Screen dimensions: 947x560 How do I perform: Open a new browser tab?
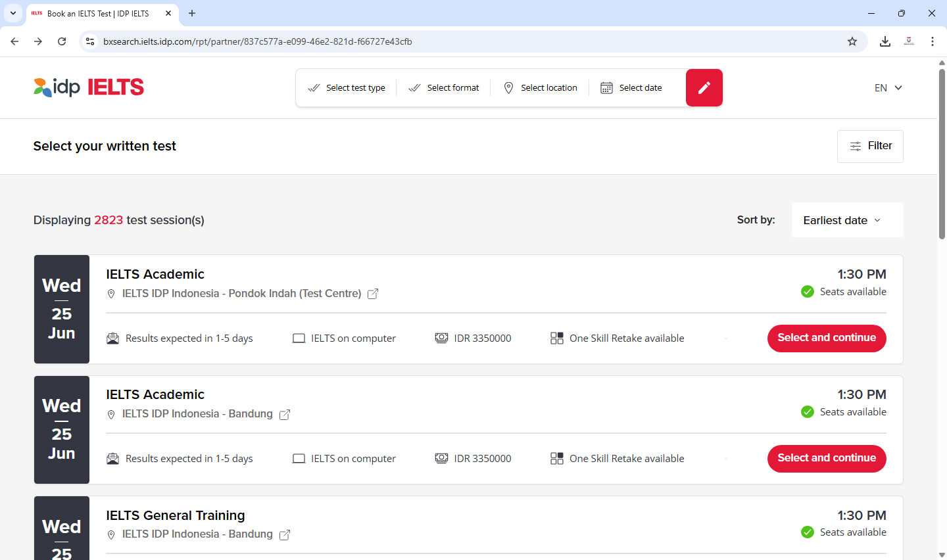point(192,13)
